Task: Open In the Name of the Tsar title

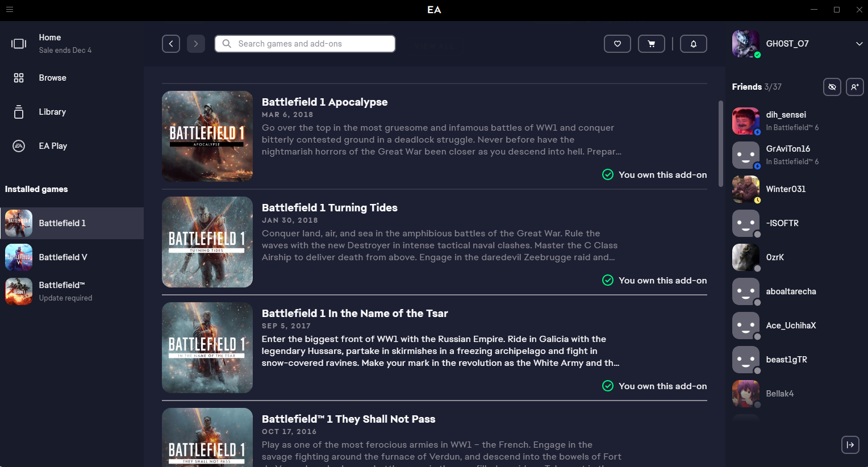Action: [354, 314]
